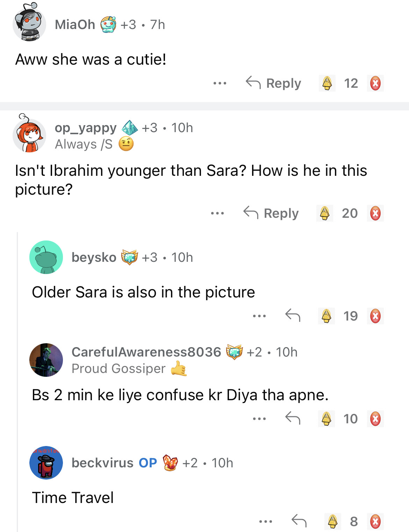The width and height of the screenshot is (409, 532).
Task: Open more options on op_yappy's comment
Action: click(217, 213)
